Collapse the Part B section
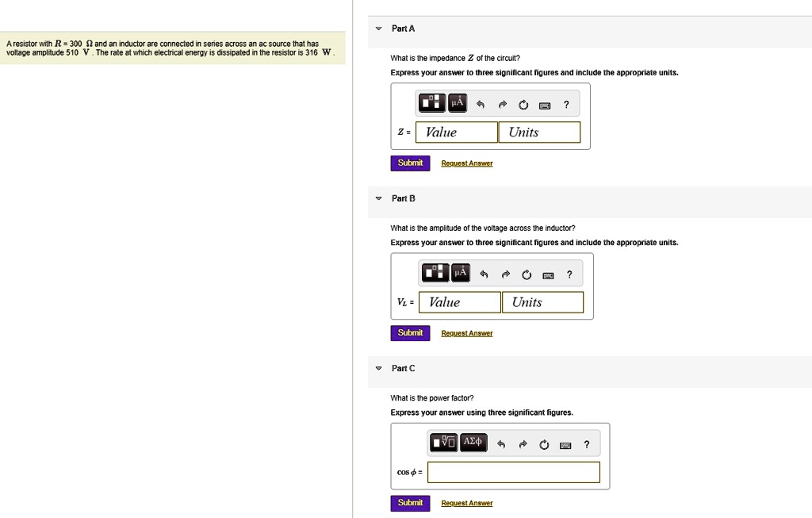This screenshot has width=812, height=518. pyautogui.click(x=378, y=199)
